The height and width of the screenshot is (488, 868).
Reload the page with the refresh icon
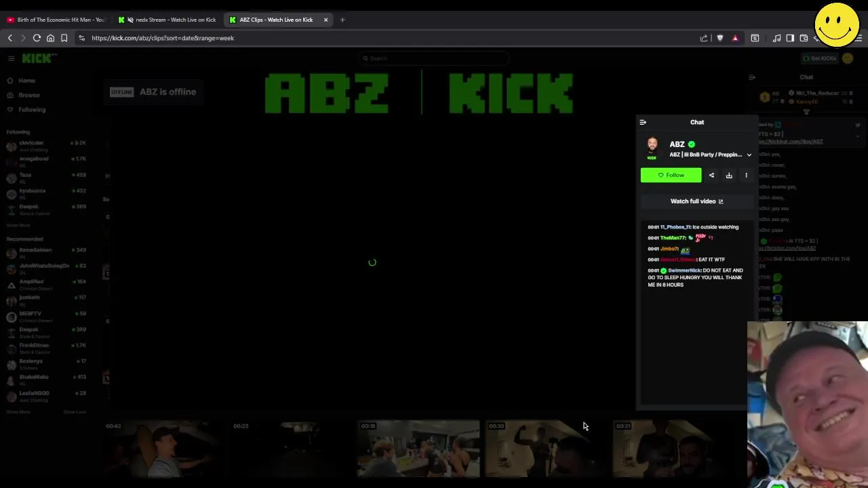pyautogui.click(x=37, y=38)
